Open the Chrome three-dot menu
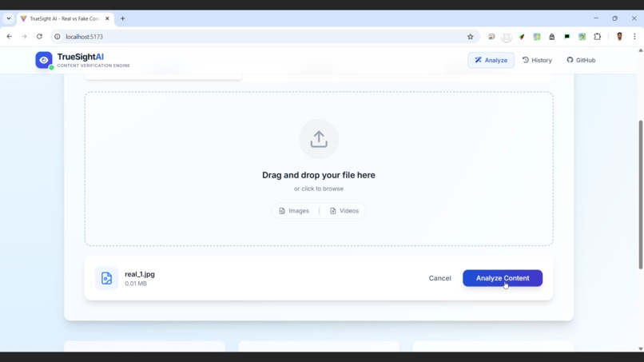 coord(634,37)
